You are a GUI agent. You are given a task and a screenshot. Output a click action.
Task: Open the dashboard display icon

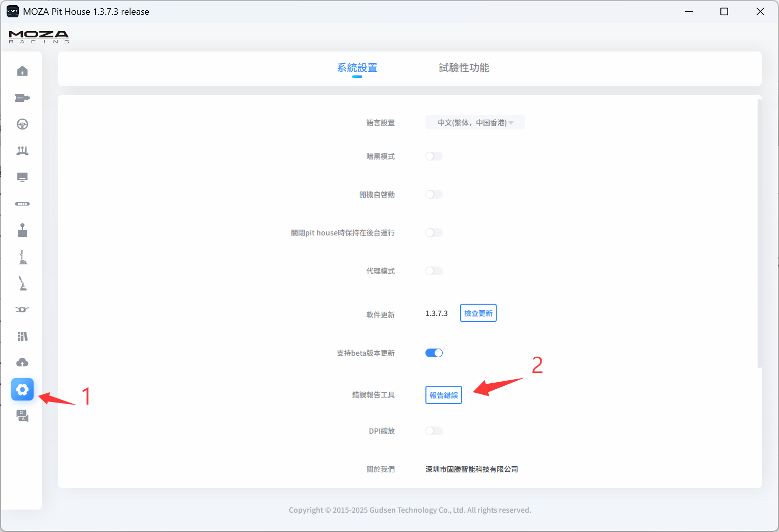click(22, 177)
